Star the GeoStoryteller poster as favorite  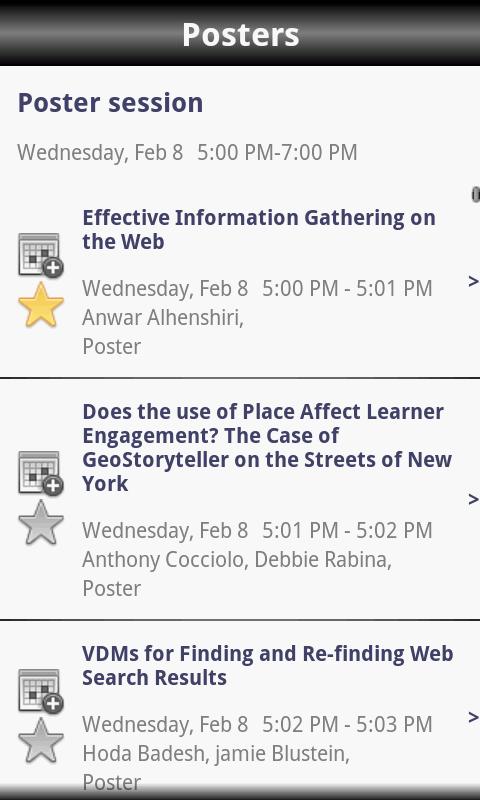click(41, 522)
